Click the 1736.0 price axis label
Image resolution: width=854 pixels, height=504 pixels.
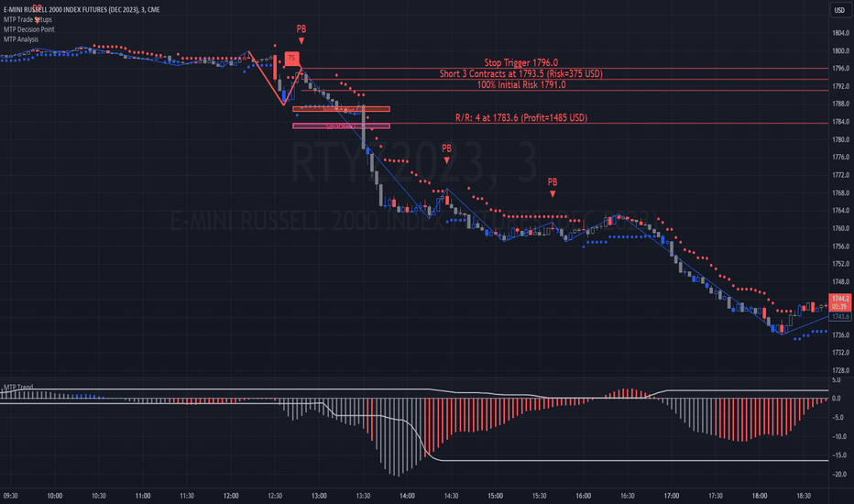coord(840,335)
